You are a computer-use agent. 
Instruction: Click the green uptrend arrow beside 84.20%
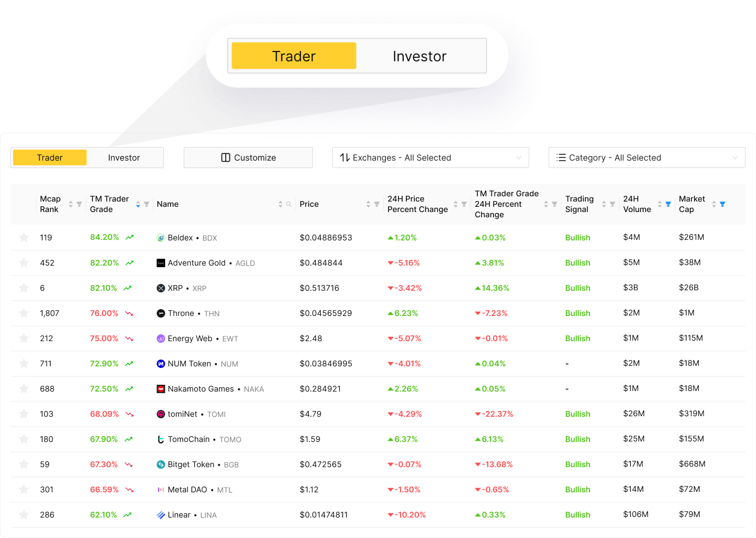pos(130,237)
